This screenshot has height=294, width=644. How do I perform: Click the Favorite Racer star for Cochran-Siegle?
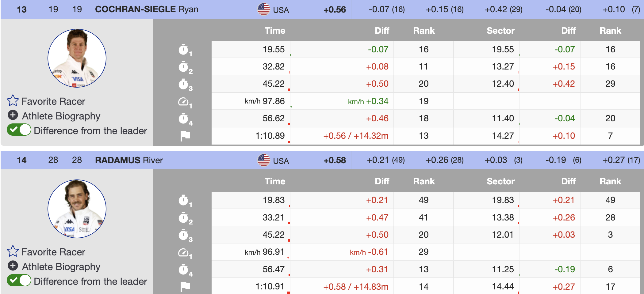click(x=13, y=100)
